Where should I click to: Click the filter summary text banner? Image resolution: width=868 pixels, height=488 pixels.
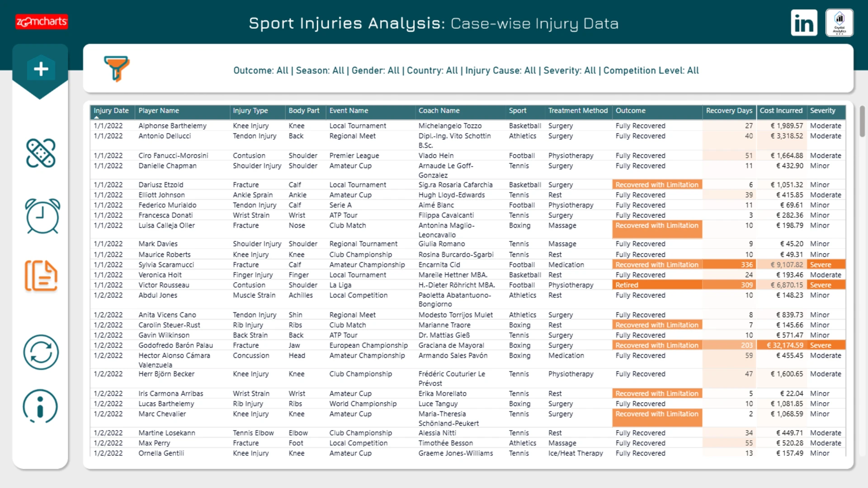(466, 70)
